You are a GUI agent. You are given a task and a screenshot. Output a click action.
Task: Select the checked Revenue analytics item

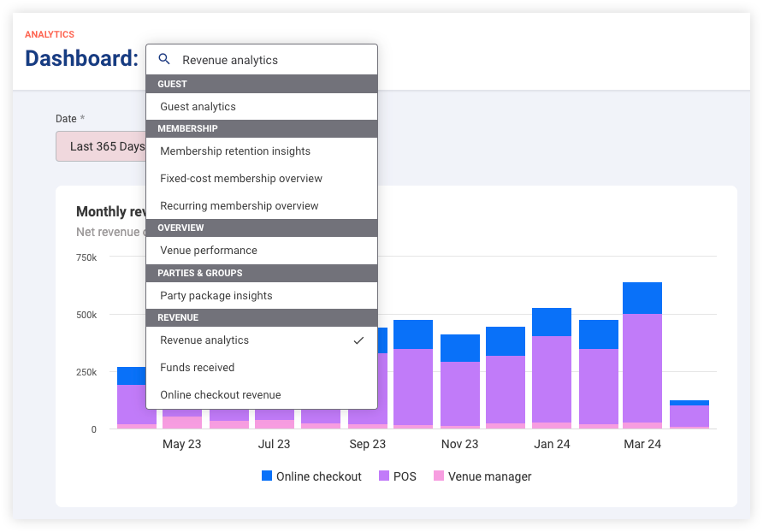[262, 340]
